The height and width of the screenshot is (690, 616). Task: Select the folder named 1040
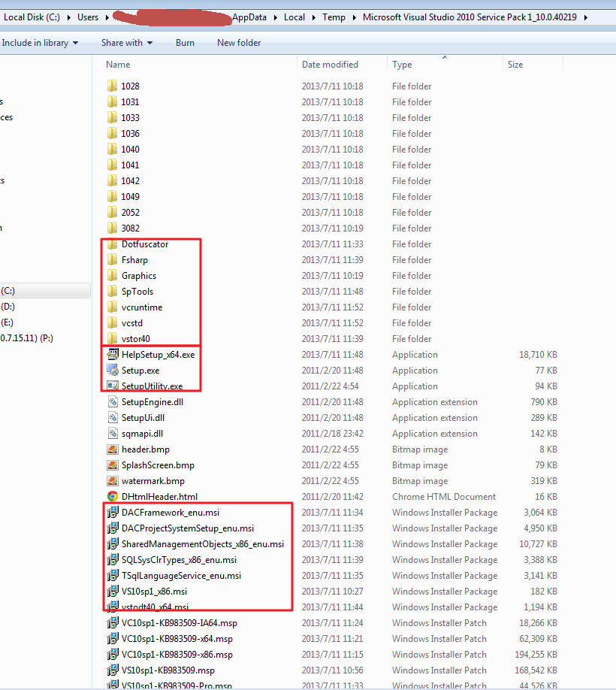point(130,149)
